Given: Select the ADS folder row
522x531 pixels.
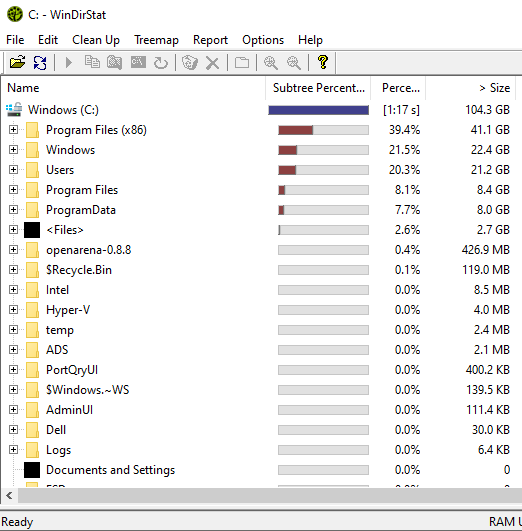Looking at the screenshot, I should [x=259, y=350].
